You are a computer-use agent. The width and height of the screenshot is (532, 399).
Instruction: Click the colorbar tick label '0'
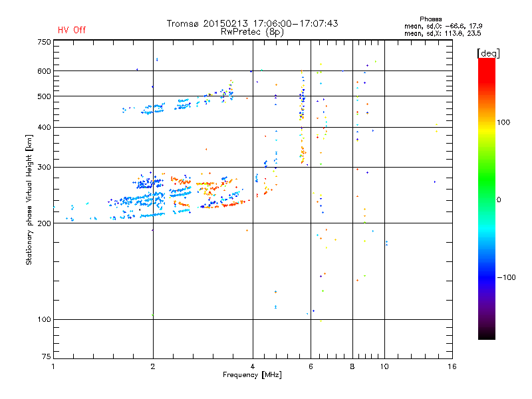[499, 200]
